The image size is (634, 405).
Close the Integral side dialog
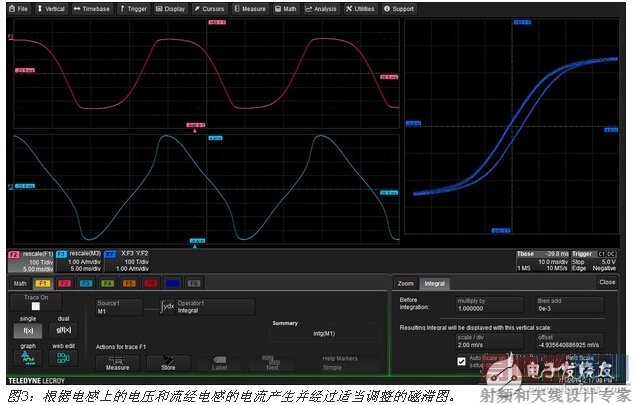(x=607, y=282)
